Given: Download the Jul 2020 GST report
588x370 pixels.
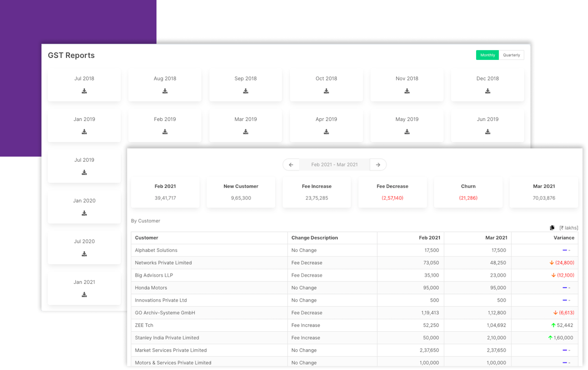Looking at the screenshot, I should [84, 254].
